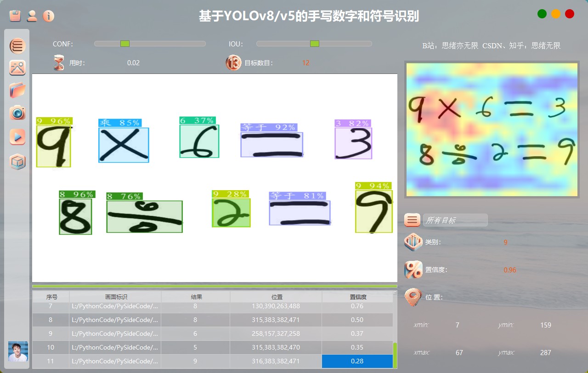
Task: Click target count value 12
Action: pos(306,63)
